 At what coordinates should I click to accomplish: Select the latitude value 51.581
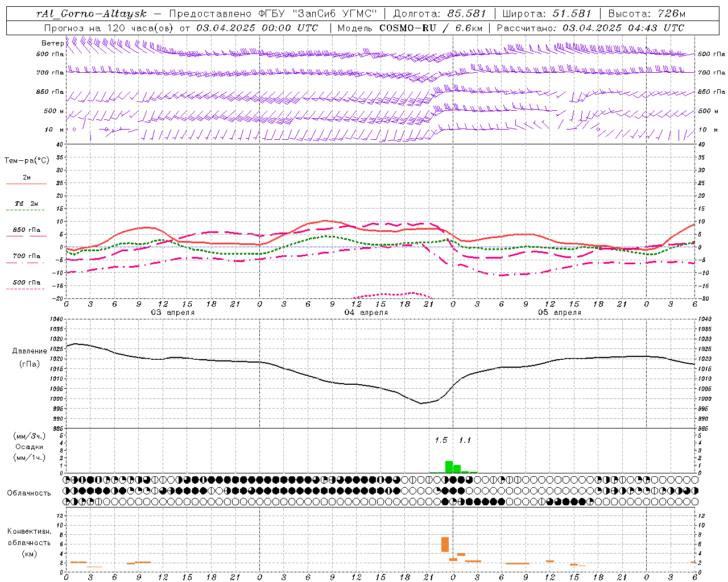click(x=572, y=14)
